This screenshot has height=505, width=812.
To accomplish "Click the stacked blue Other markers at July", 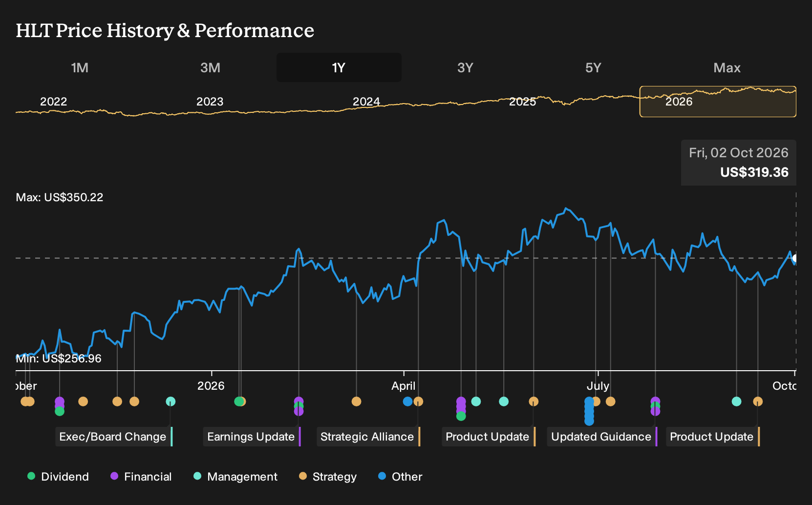I will pyautogui.click(x=589, y=411).
